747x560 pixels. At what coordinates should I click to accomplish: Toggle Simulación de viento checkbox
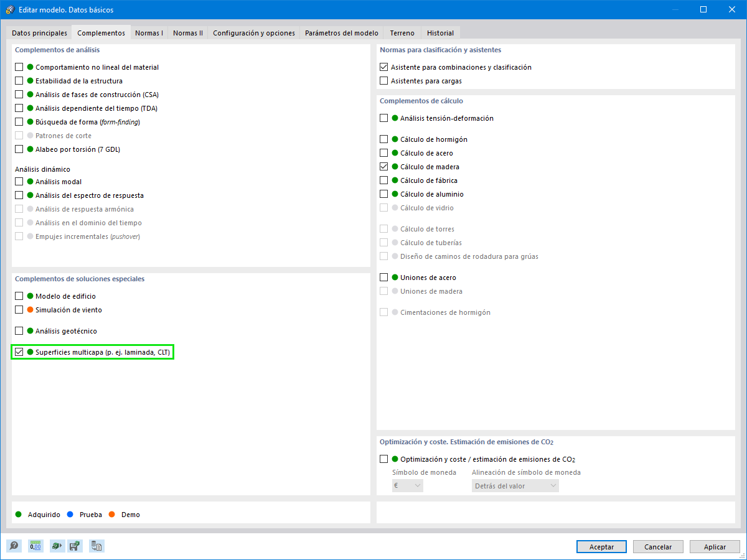tap(19, 310)
